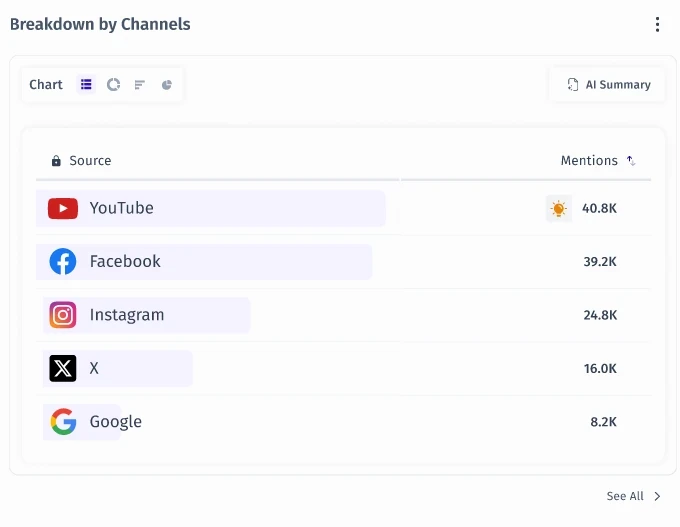Click the 39.2K mentions value
This screenshot has width=680, height=527.
pyautogui.click(x=600, y=262)
